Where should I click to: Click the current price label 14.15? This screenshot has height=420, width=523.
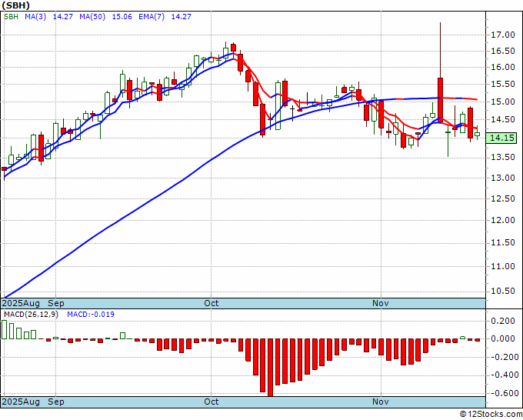[x=501, y=138]
